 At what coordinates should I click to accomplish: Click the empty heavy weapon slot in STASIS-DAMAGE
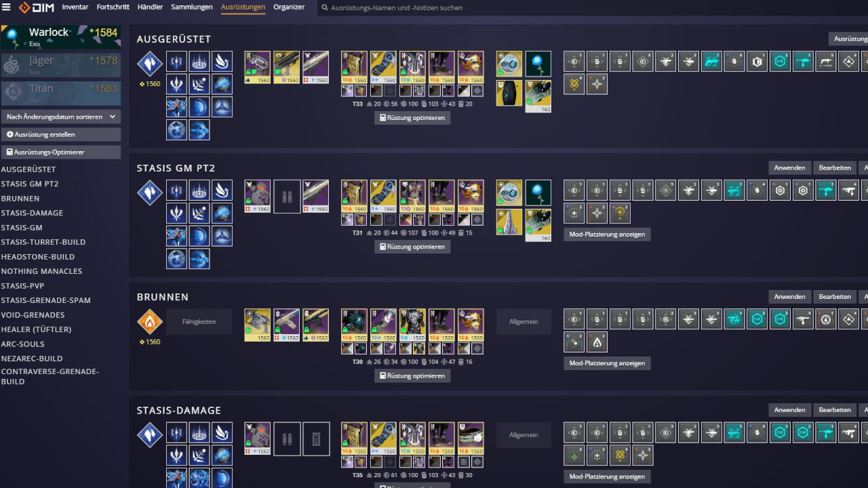pos(316,439)
